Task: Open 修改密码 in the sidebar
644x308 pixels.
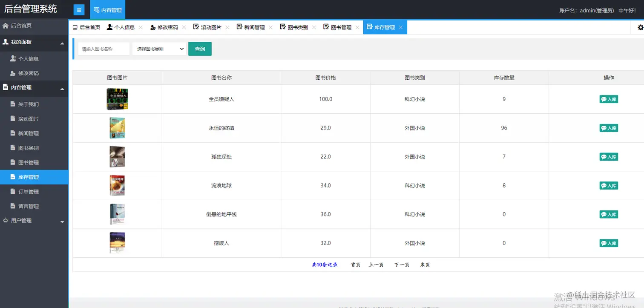Action: click(34, 73)
